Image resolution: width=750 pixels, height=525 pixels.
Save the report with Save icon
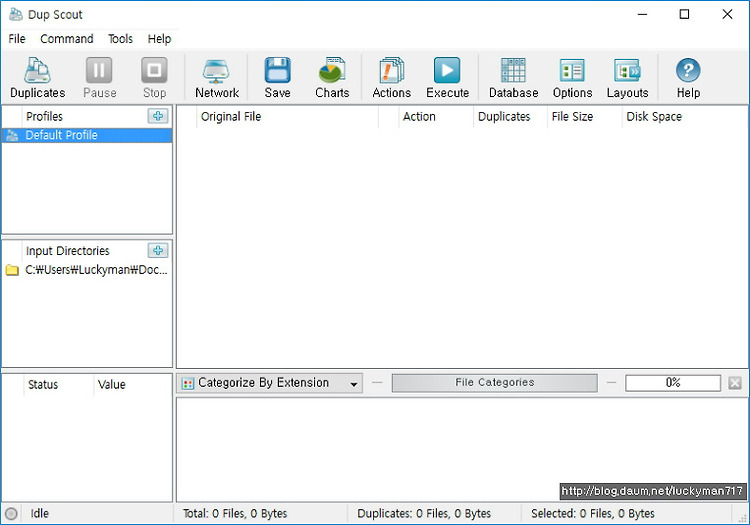pyautogui.click(x=277, y=77)
